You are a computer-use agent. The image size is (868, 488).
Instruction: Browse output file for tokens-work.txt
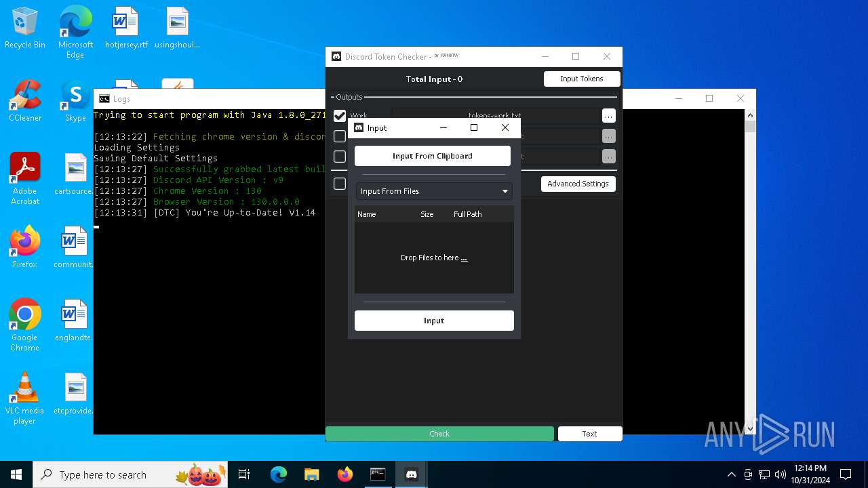pos(609,116)
